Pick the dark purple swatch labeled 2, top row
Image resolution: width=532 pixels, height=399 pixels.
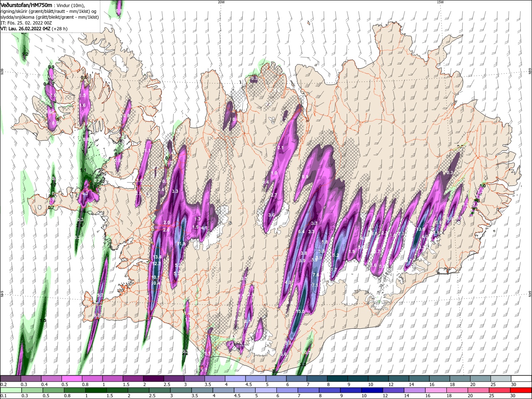(153, 379)
